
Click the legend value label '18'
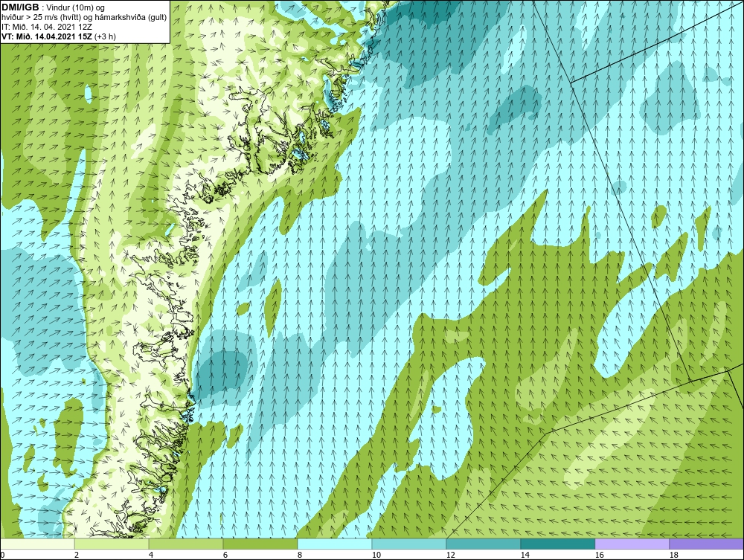coord(673,555)
